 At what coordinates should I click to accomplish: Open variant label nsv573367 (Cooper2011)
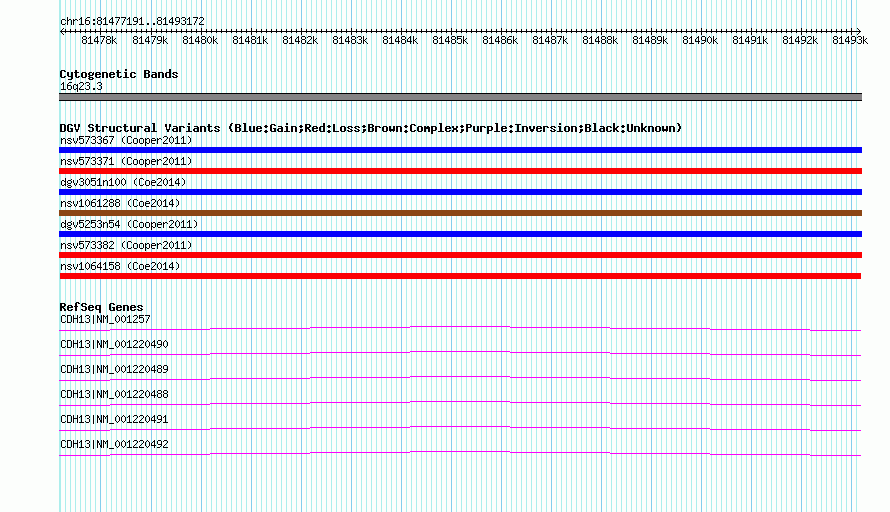[126, 140]
